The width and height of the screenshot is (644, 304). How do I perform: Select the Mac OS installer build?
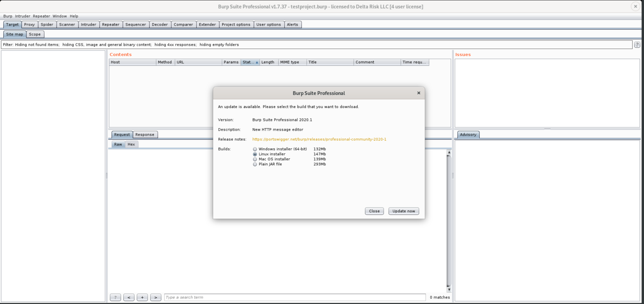tap(254, 159)
